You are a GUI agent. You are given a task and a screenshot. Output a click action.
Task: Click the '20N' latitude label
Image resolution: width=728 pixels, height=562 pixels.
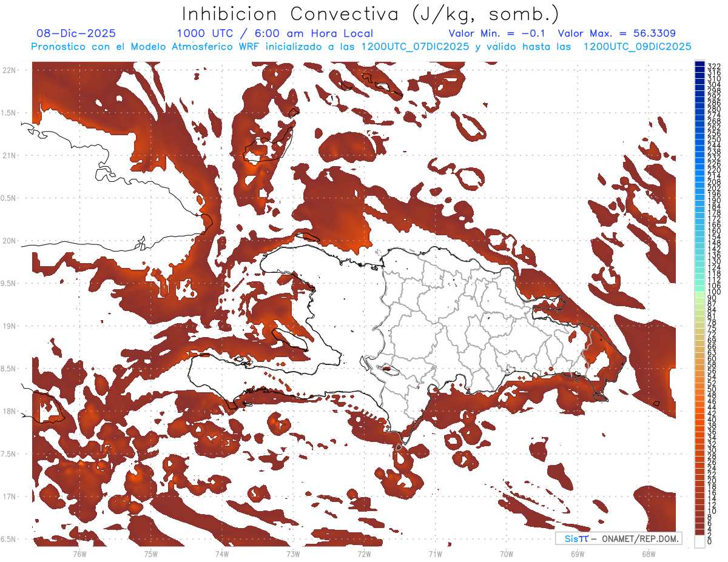[9, 241]
